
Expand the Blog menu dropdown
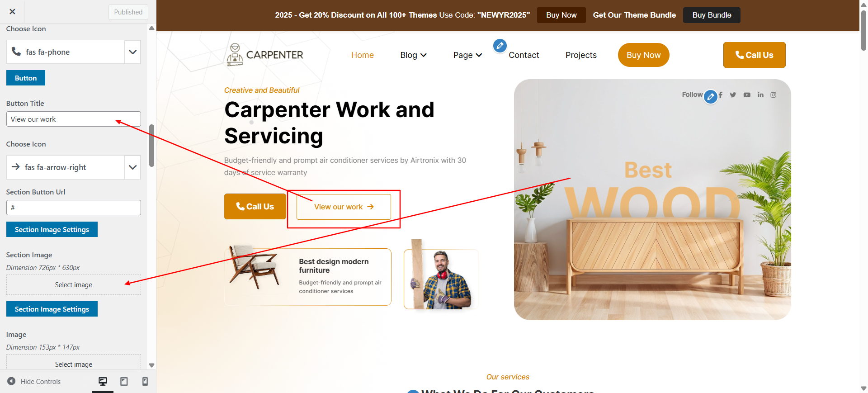click(413, 55)
